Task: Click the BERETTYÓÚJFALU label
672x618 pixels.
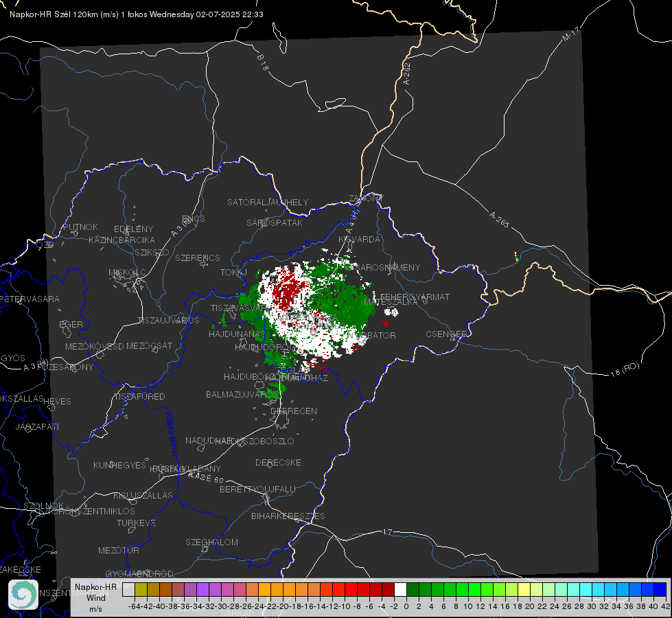Action: coord(257,489)
